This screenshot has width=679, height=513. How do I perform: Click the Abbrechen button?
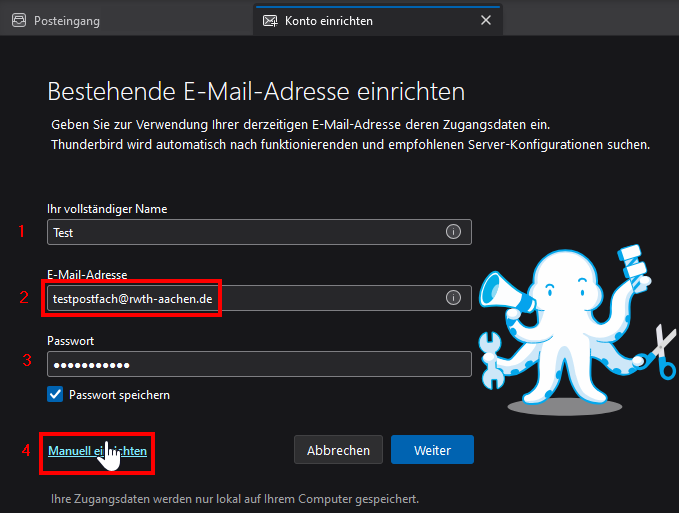338,450
